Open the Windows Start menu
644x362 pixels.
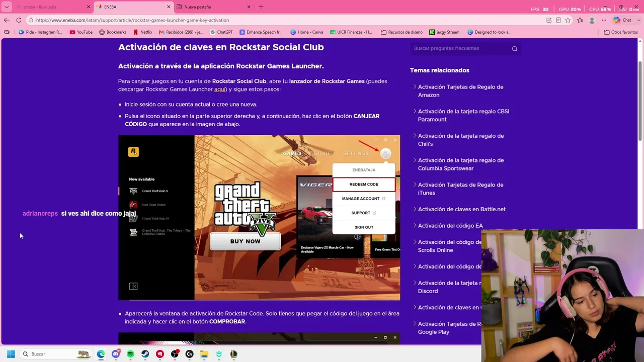[11, 354]
